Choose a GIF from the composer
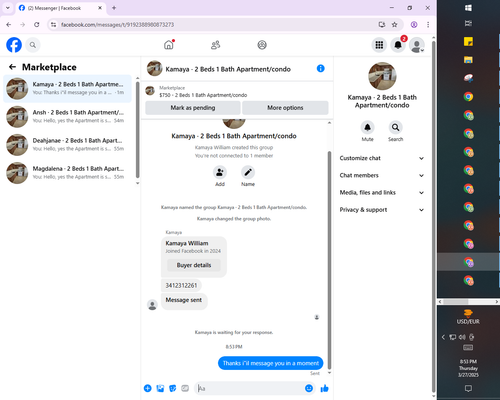Image resolution: width=500 pixels, height=400 pixels. pyautogui.click(x=185, y=388)
